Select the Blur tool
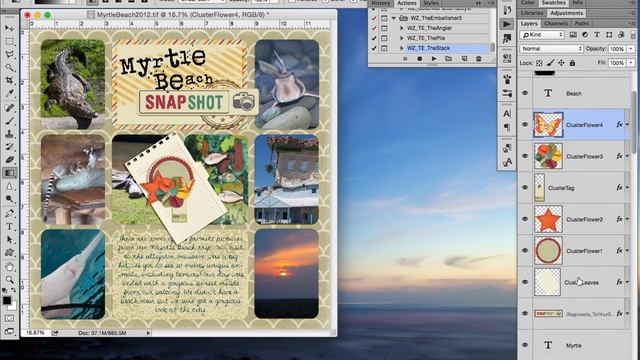640x360 pixels. (9, 186)
